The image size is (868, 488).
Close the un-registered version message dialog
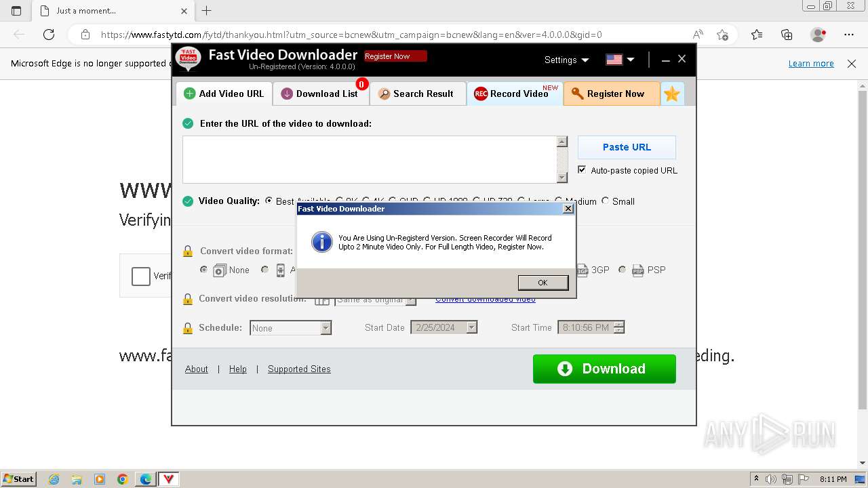[x=568, y=209]
